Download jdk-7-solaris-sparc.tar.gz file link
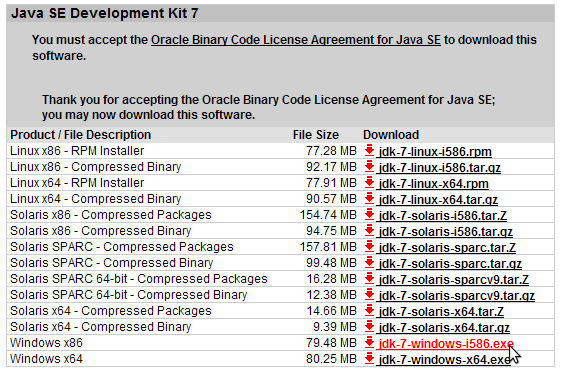The width and height of the screenshot is (561, 374). tap(450, 264)
